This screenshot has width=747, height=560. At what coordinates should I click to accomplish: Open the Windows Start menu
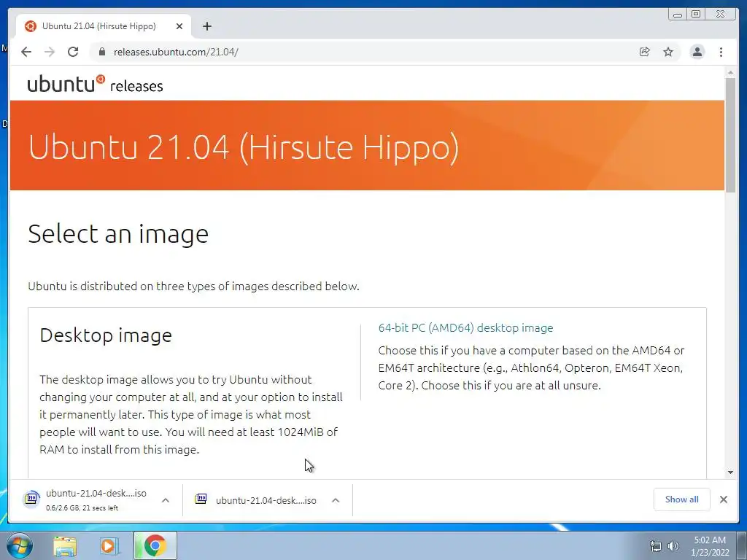(x=20, y=545)
